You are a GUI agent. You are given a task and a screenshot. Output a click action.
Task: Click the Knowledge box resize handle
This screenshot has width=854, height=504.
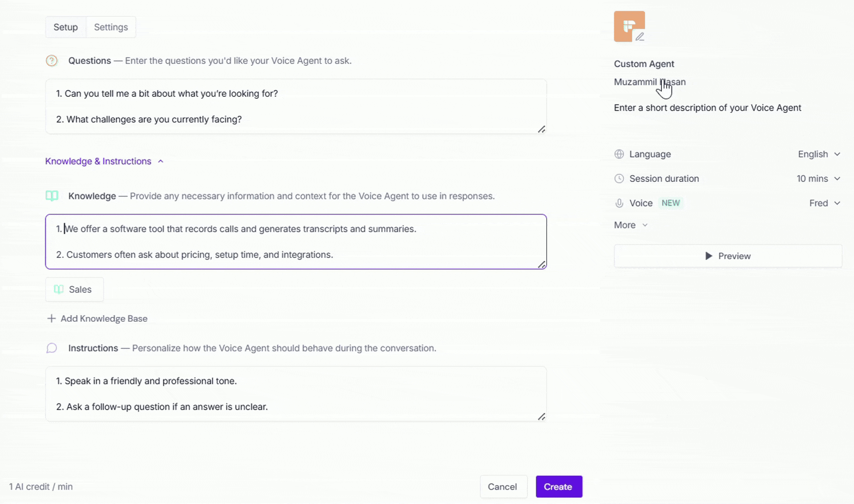tap(541, 265)
